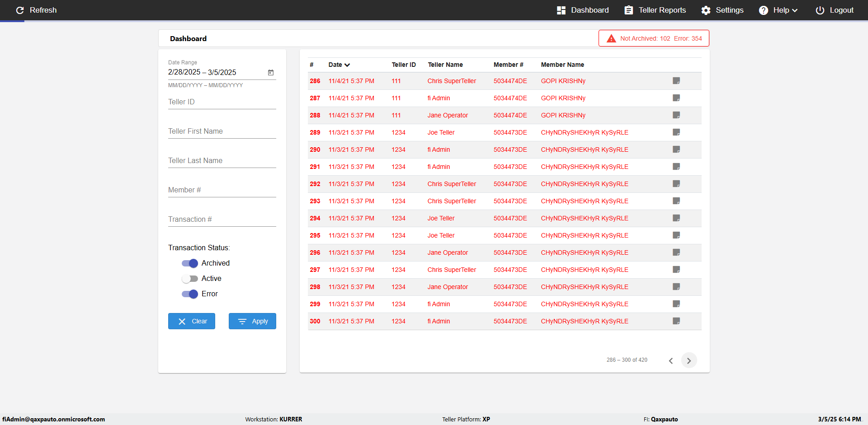The image size is (868, 425).
Task: Open the date range calendar picker
Action: coord(271,72)
